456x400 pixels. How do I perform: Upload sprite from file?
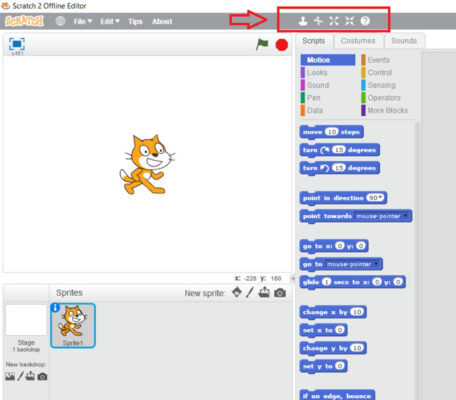coord(264,292)
